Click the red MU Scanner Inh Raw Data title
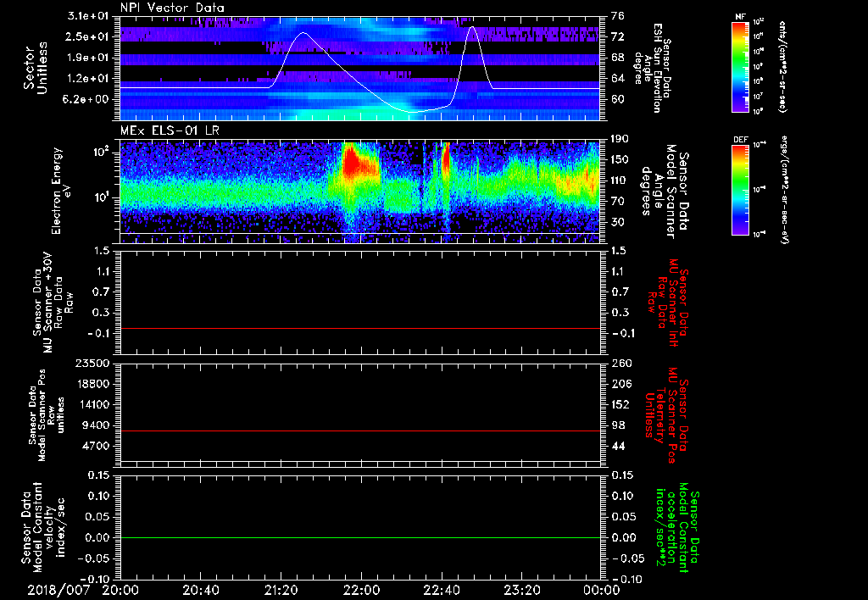 pyautogui.click(x=667, y=303)
